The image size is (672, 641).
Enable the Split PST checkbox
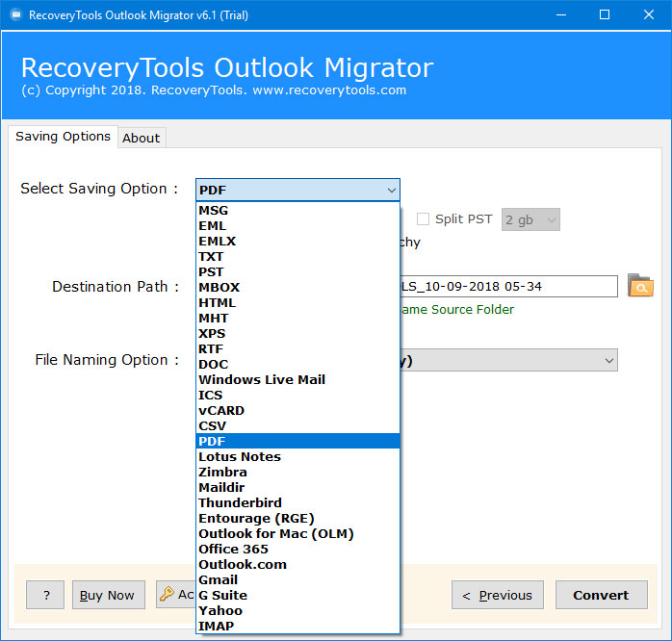pyautogui.click(x=423, y=218)
